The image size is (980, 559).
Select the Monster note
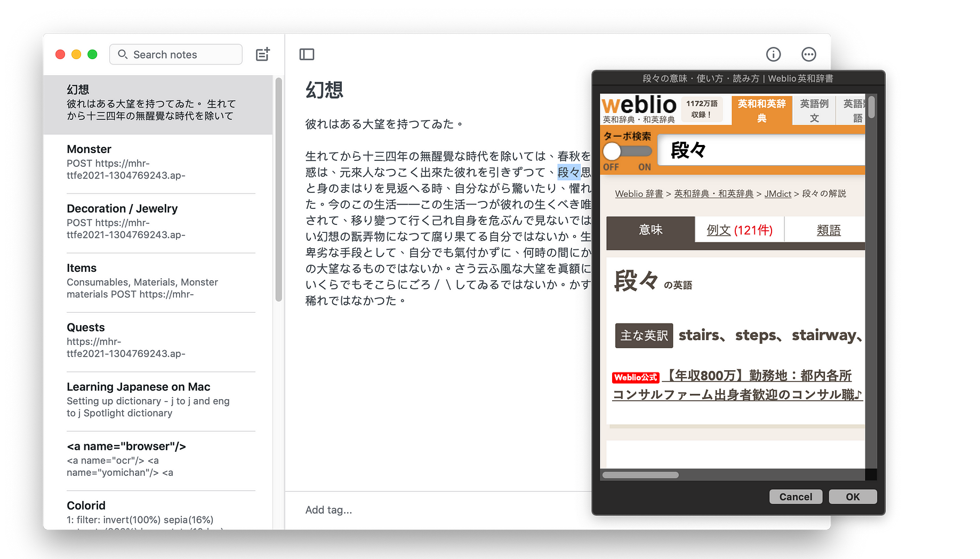pos(158,164)
